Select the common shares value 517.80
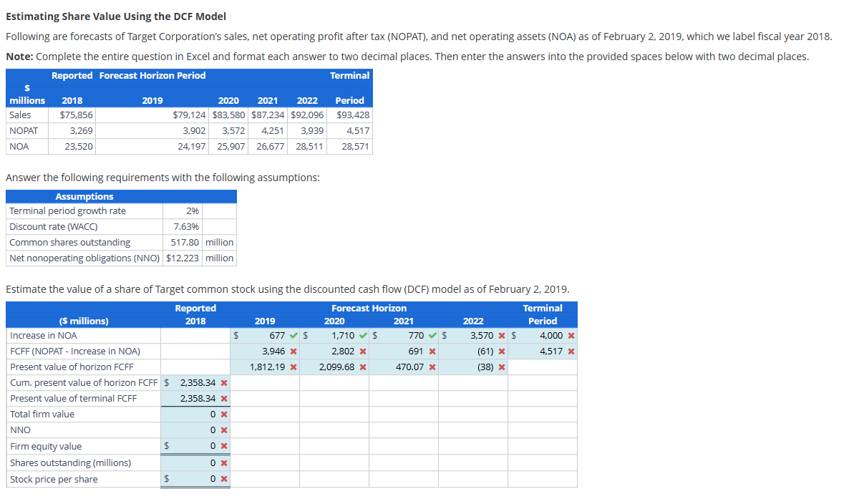The height and width of the screenshot is (504, 854). point(185,243)
